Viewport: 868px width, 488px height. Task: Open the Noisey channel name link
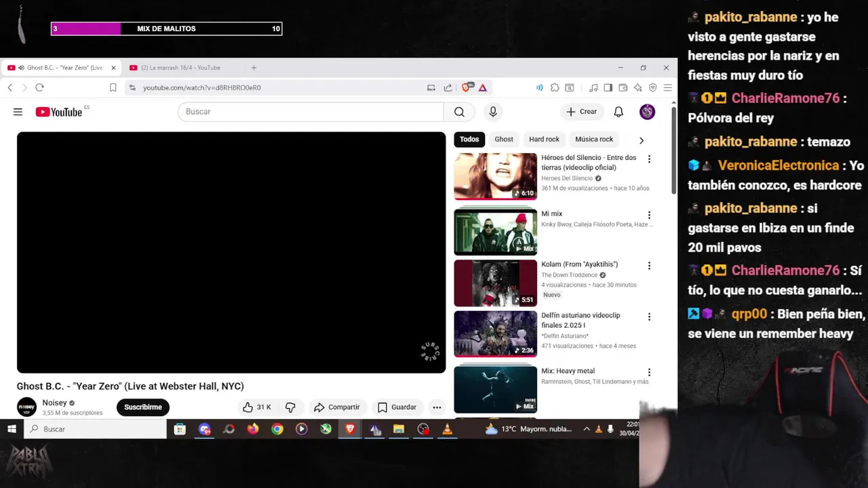click(54, 403)
